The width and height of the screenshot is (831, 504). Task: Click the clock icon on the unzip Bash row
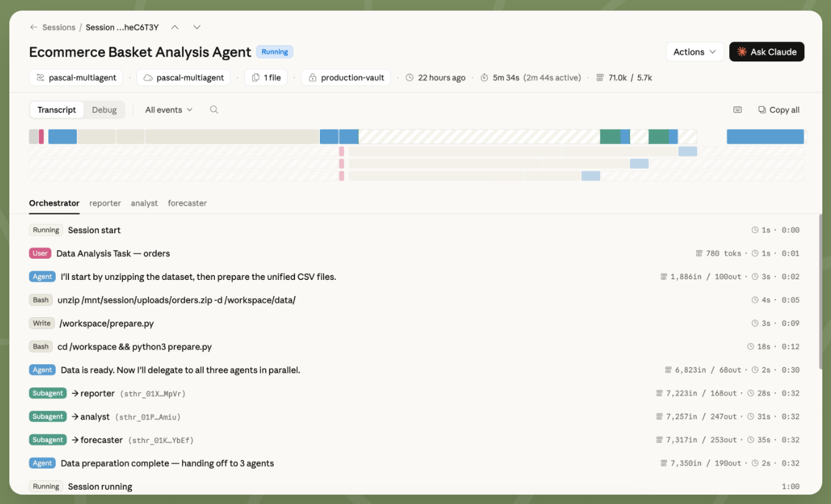[x=755, y=300]
